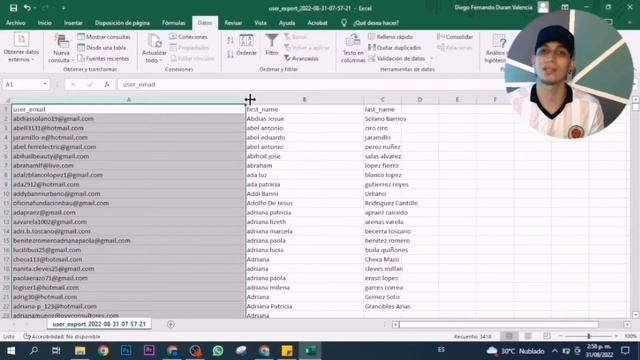The width and height of the screenshot is (640, 360).
Task: Adjust the zoom slider handle
Action: click(589, 336)
